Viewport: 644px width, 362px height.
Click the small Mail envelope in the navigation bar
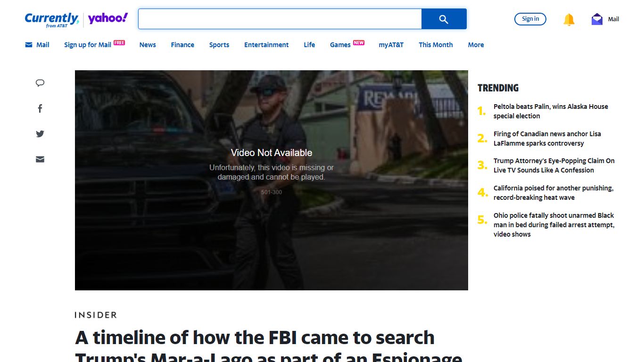tap(29, 45)
